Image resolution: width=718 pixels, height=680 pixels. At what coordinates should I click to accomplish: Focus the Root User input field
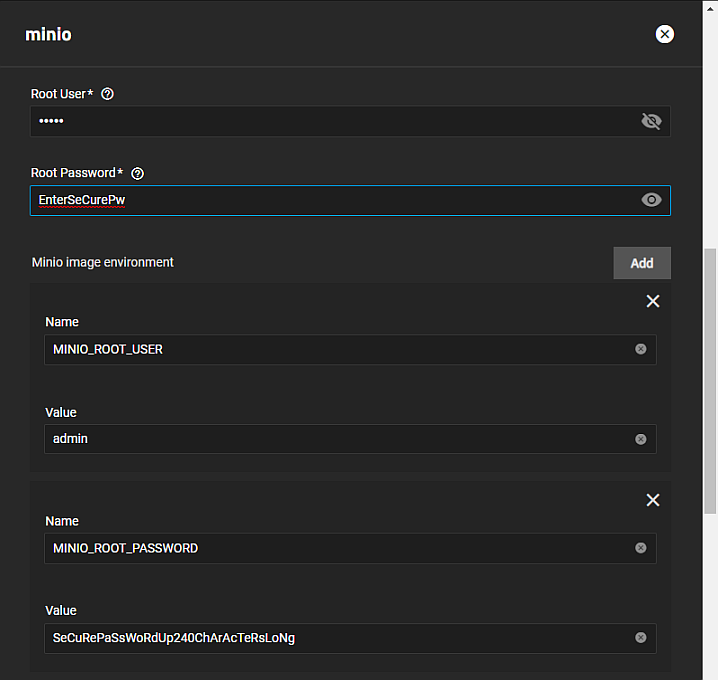click(x=330, y=121)
